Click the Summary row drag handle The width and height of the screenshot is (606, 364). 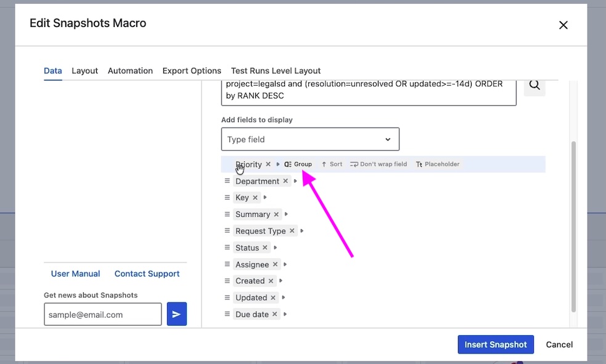227,214
